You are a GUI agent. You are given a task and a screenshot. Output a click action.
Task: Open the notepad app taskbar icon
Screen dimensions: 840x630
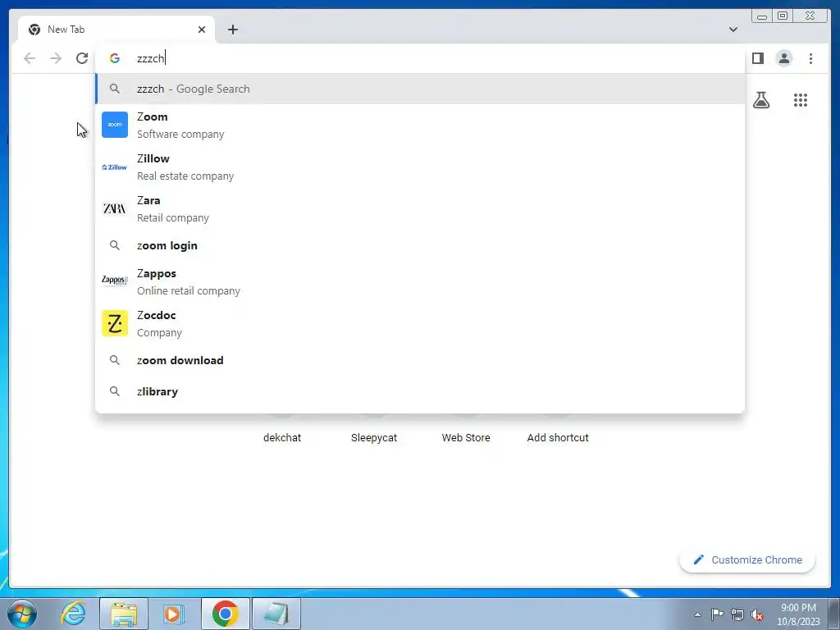click(276, 614)
